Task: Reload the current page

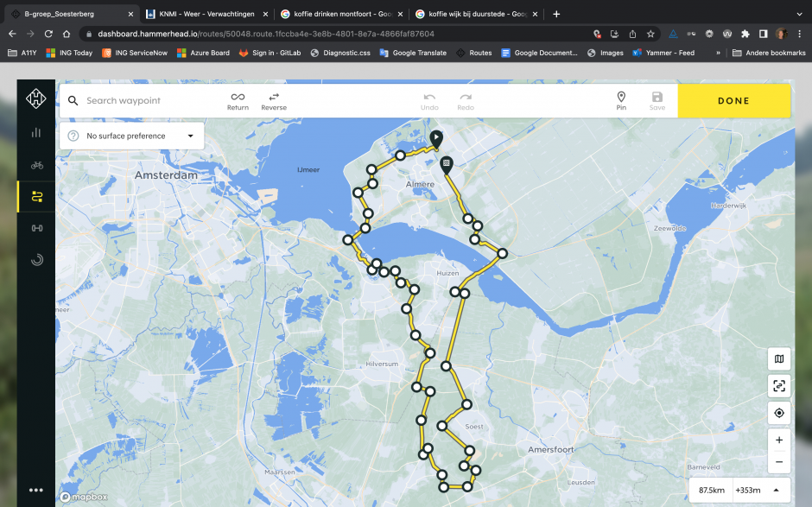Action: (48, 34)
